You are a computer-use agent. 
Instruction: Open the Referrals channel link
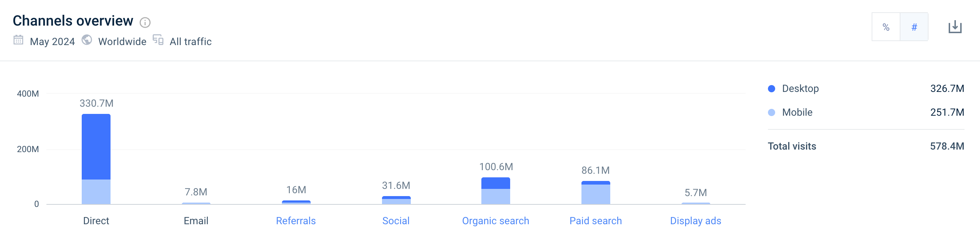[x=296, y=221]
